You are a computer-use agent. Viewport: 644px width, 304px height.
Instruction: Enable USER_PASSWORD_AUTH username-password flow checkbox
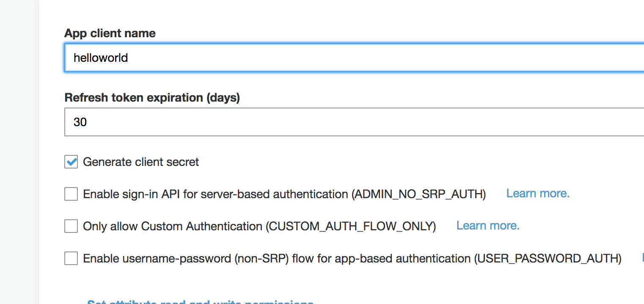click(71, 258)
